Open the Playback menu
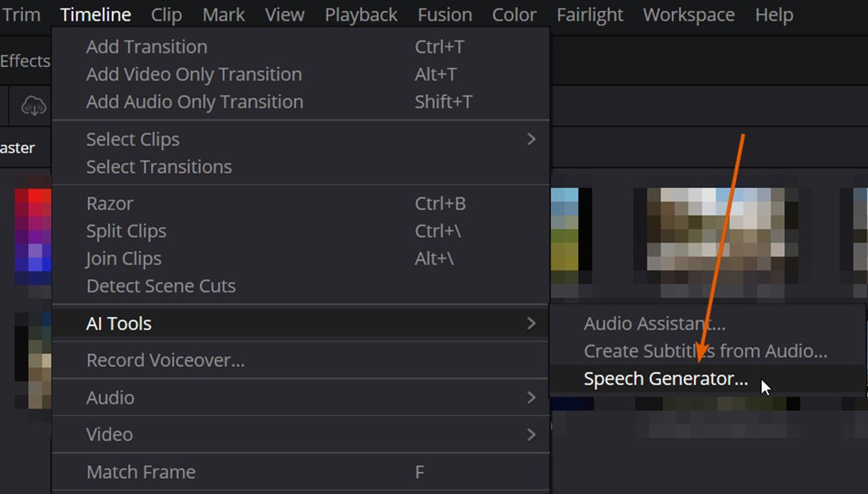This screenshot has height=494, width=868. point(360,14)
